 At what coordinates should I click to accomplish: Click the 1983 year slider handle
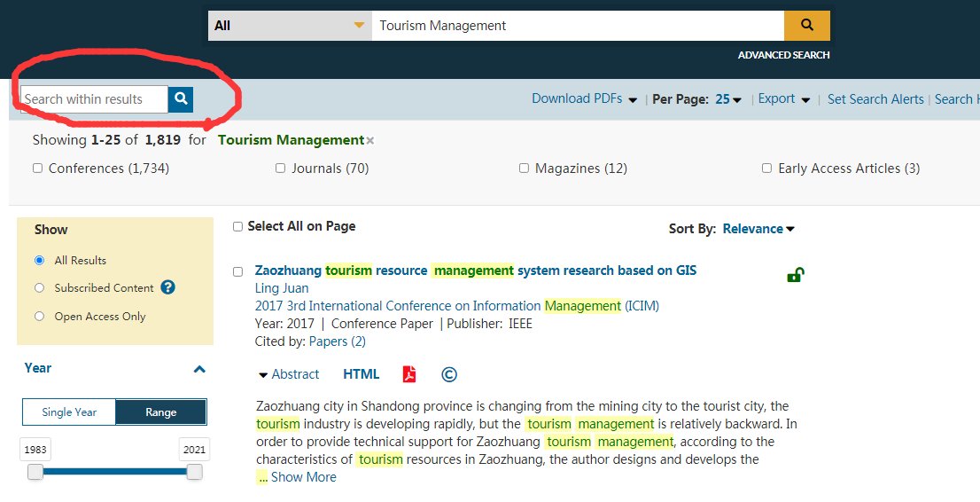point(35,472)
